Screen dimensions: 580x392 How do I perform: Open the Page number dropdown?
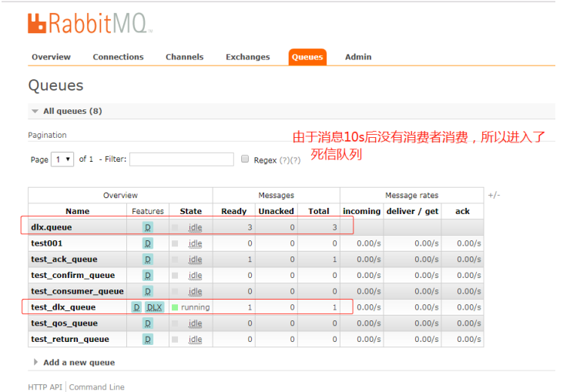62,159
